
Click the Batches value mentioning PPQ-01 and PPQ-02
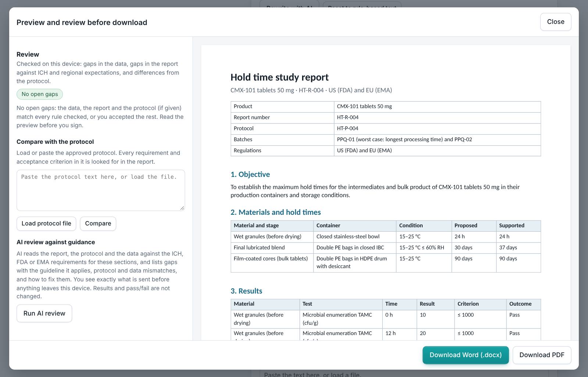[x=404, y=139]
